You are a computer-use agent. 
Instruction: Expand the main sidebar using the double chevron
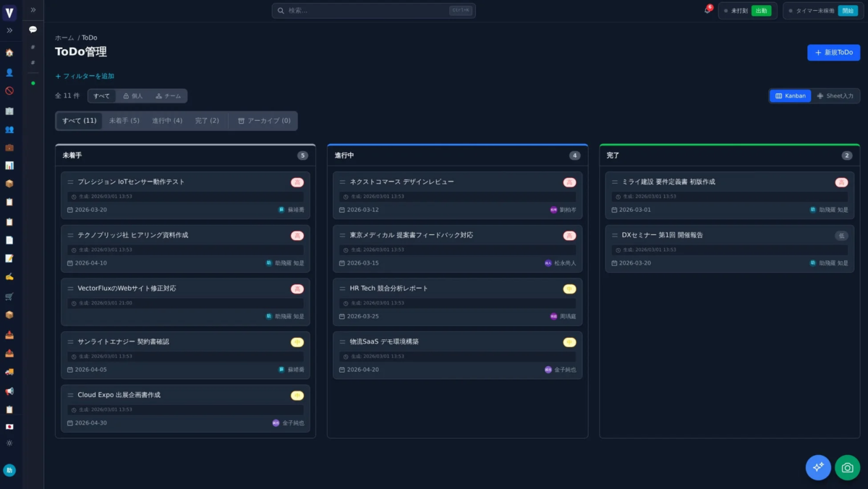(x=10, y=30)
